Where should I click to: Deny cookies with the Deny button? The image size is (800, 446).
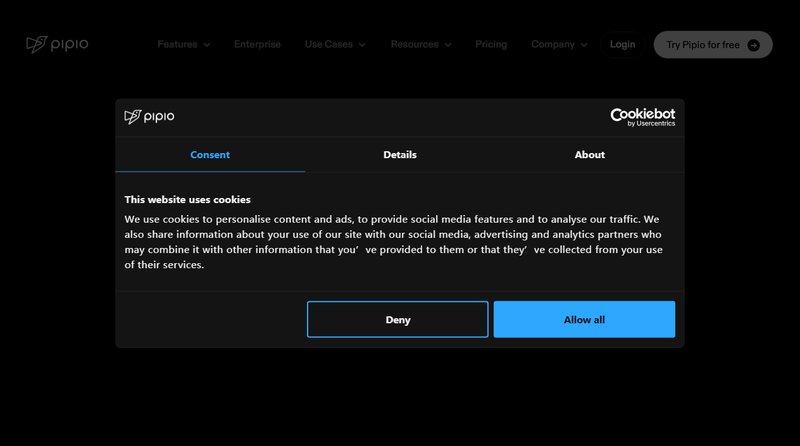coord(397,320)
